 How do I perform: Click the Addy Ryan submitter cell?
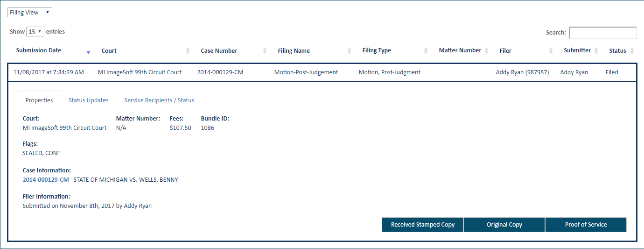[x=574, y=72]
